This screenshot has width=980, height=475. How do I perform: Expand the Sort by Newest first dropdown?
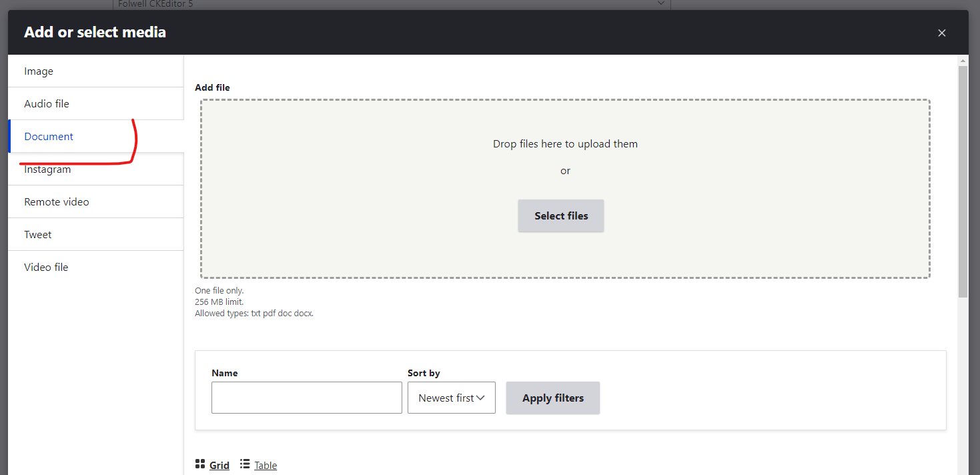click(451, 398)
